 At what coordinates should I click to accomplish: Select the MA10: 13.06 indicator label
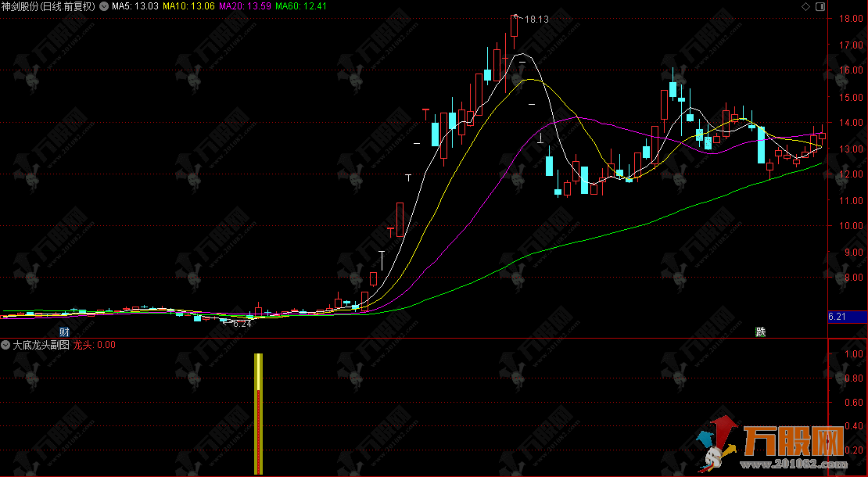pos(188,6)
